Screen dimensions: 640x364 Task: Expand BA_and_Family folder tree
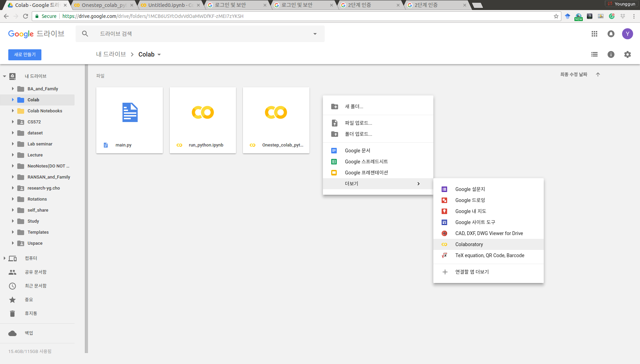point(13,89)
